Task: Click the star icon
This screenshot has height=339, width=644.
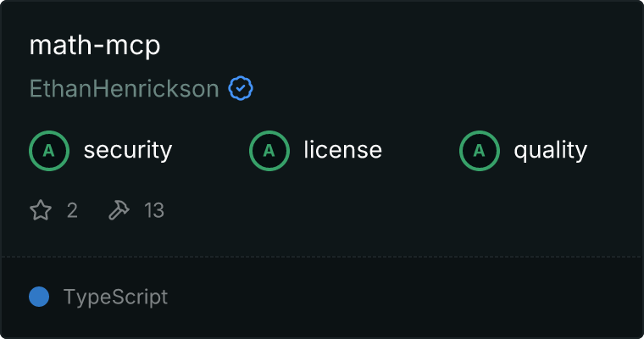Action: click(41, 210)
